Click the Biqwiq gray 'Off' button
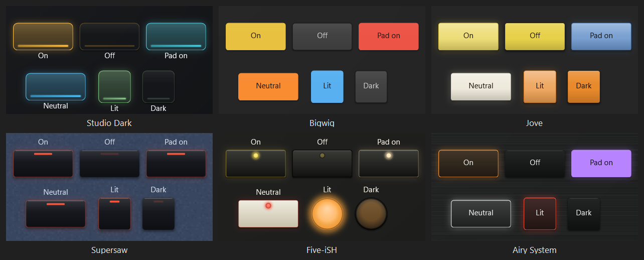The image size is (644, 260). click(323, 37)
